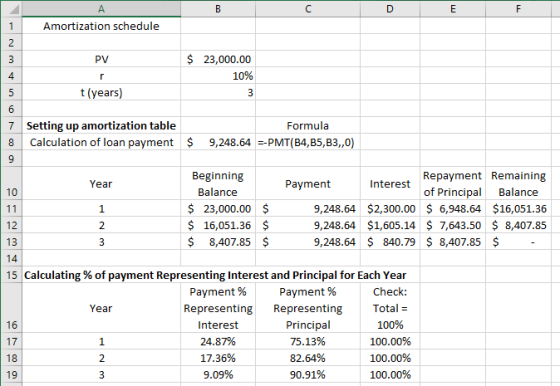Select row 8 header
The image size is (560, 386).
[11, 142]
